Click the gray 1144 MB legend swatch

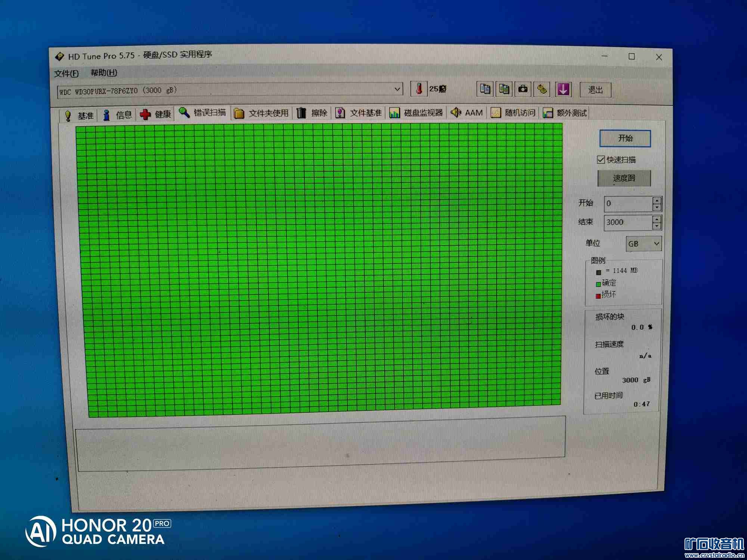(598, 272)
